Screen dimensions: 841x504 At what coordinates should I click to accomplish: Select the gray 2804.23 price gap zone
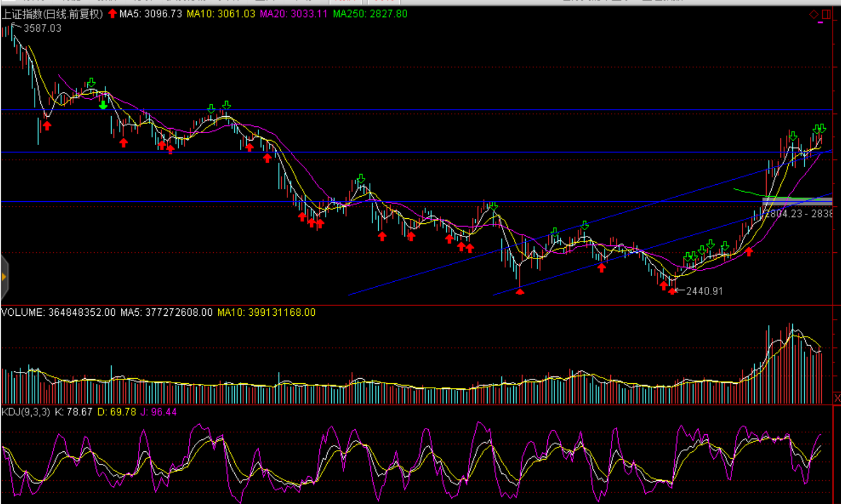pyautogui.click(x=797, y=201)
